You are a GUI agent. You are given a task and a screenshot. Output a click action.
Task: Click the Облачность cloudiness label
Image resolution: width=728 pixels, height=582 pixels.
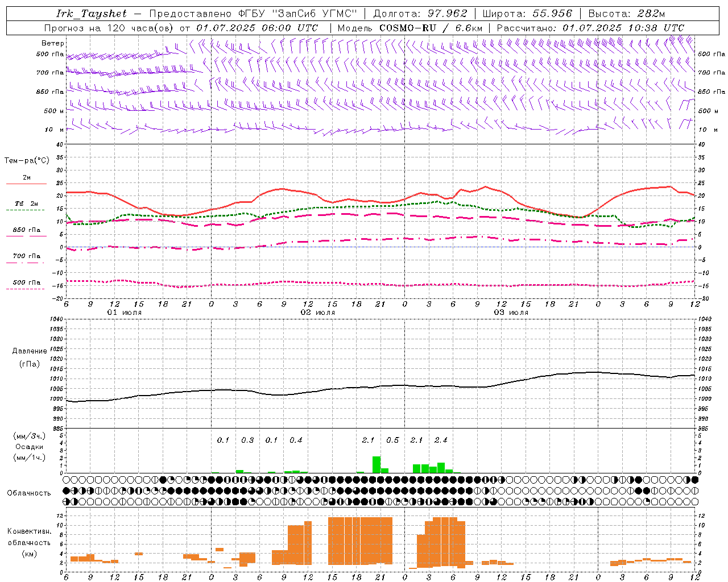(x=29, y=493)
